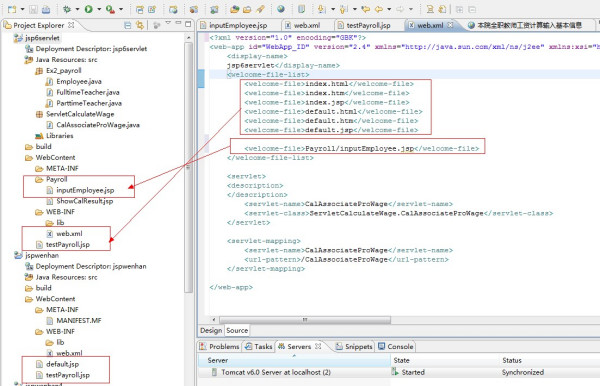Screen dimensions: 600x386
Task: Click the Search flashlight toolbar icon
Action: (260, 9)
